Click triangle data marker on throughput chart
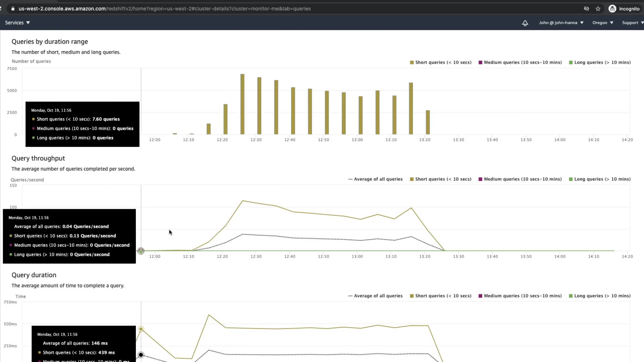Screen dimensions: 644x362 pyautogui.click(x=141, y=251)
